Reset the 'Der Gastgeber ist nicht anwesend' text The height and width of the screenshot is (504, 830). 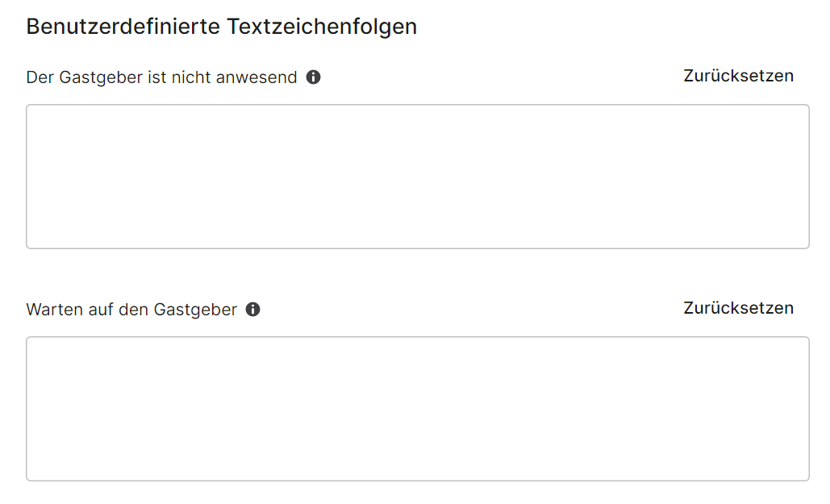(738, 76)
